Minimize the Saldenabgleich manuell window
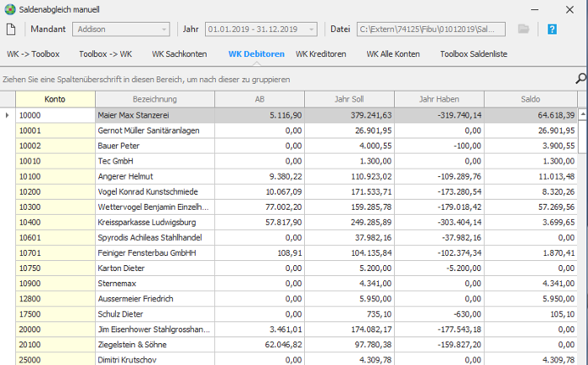Viewport: 588px width, 365px height. click(534, 10)
